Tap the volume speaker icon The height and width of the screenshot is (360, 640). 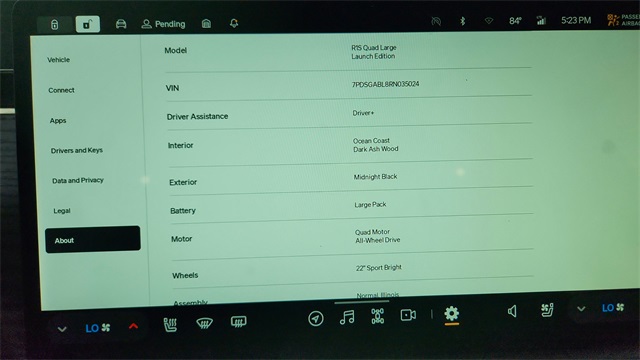point(512,311)
